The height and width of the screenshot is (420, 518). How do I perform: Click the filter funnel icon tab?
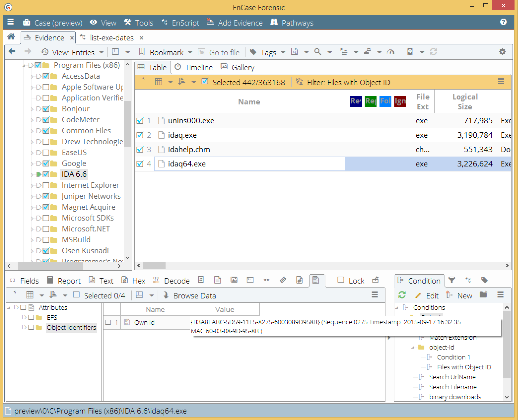coord(452,280)
